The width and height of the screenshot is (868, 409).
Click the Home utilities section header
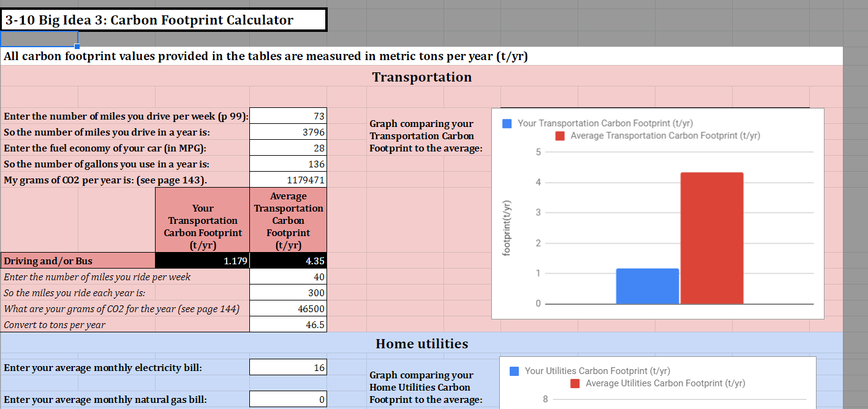coord(422,343)
